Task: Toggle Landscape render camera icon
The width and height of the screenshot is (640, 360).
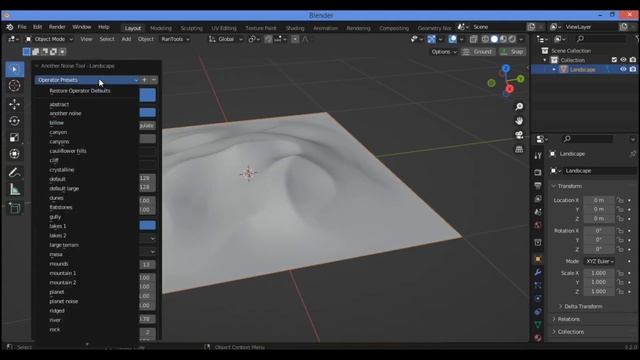Action: click(633, 69)
